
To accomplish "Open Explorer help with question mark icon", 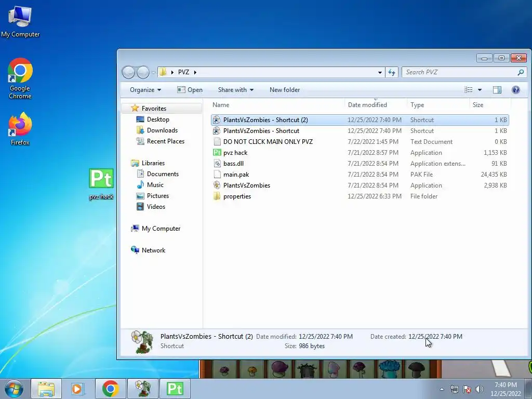I will 516,89.
